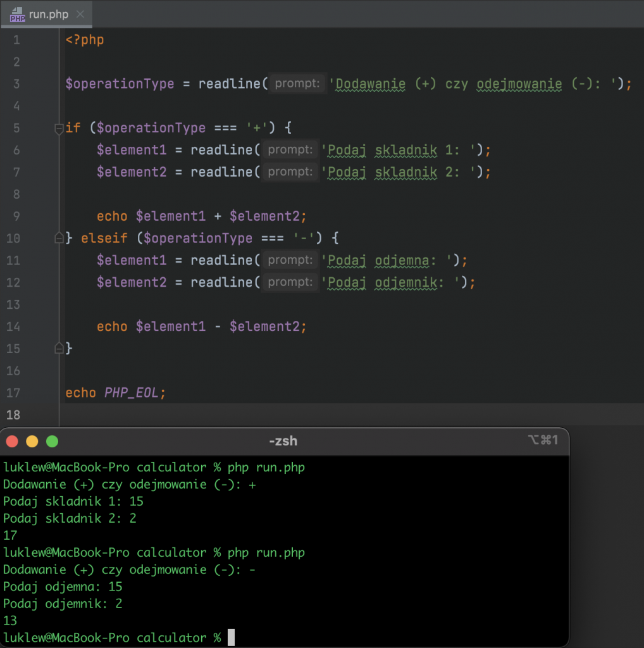Click line number 18 in gutter

point(13,414)
